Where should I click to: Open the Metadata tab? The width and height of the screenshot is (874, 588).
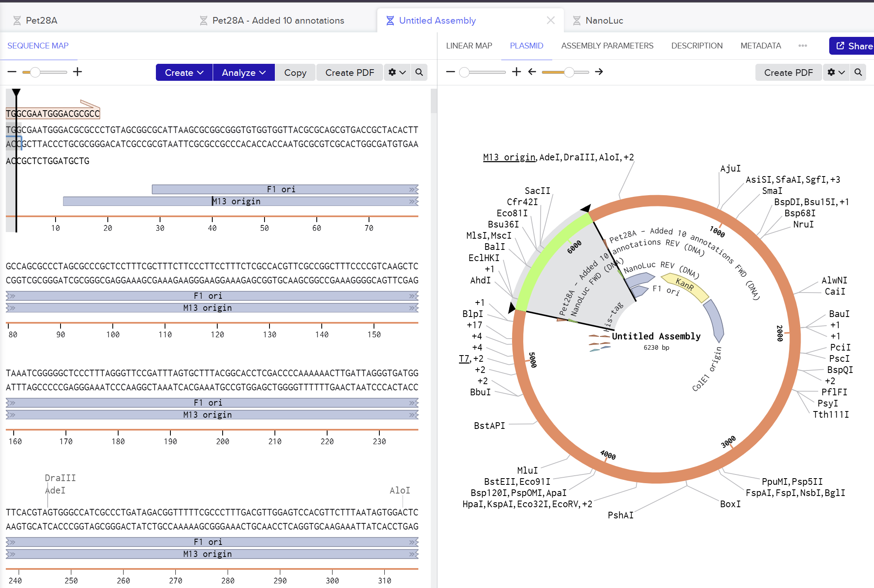pyautogui.click(x=760, y=46)
